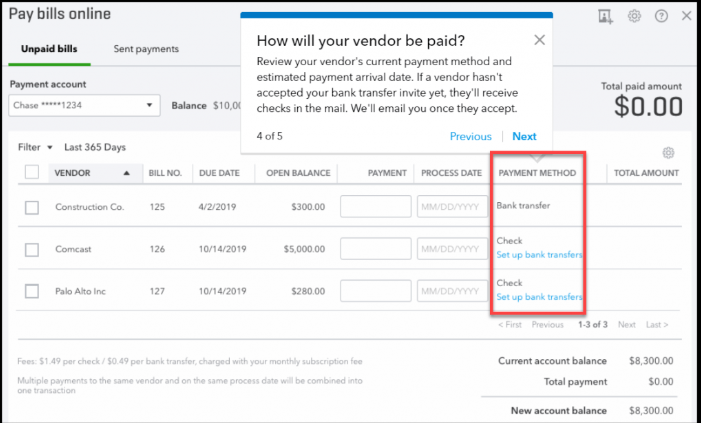
Task: Check the Comcast bill checkbox
Action: 32,250
